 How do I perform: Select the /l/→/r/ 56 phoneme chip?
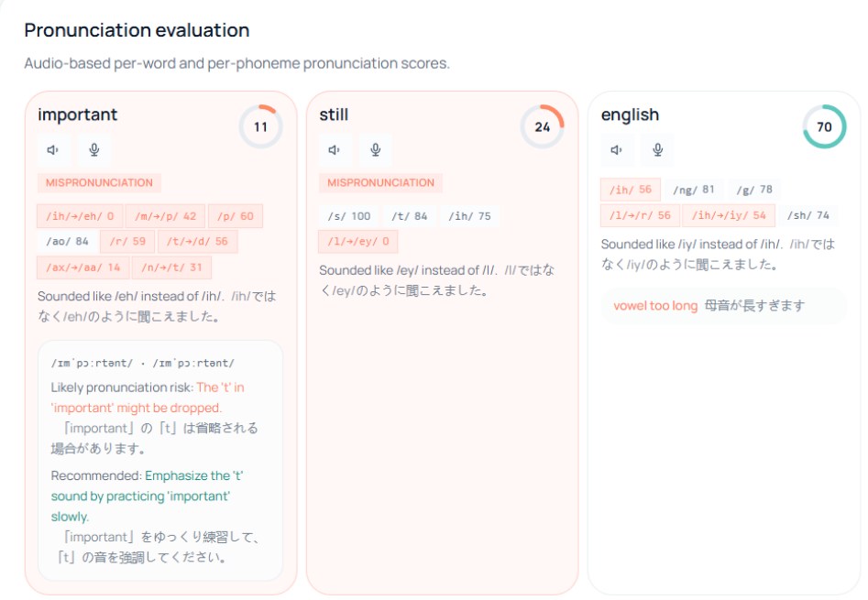point(640,215)
